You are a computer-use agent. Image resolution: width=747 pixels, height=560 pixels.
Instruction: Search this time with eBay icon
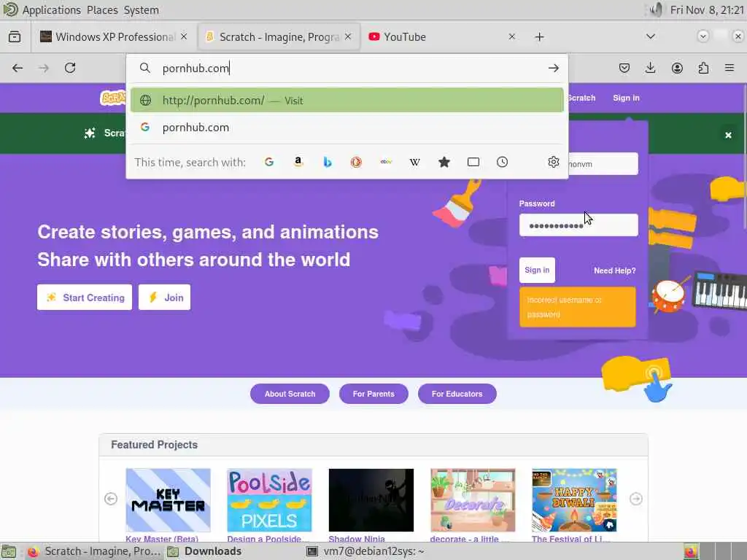[x=386, y=162]
